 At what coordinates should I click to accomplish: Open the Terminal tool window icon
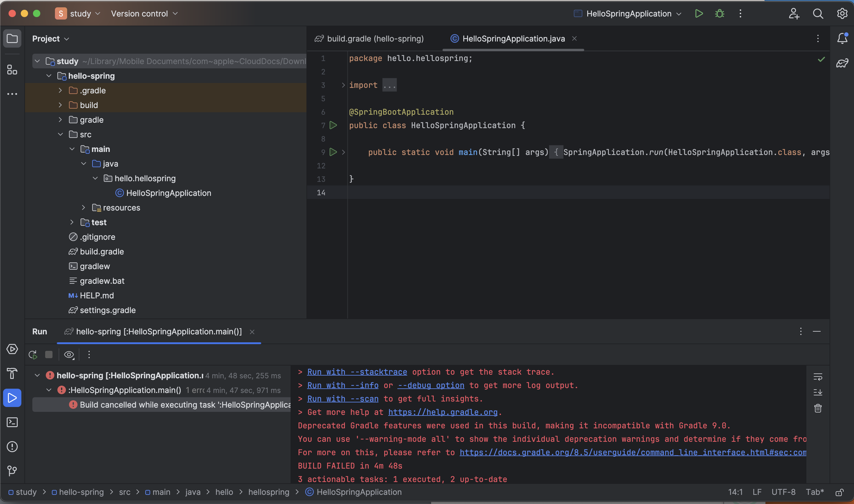12,422
